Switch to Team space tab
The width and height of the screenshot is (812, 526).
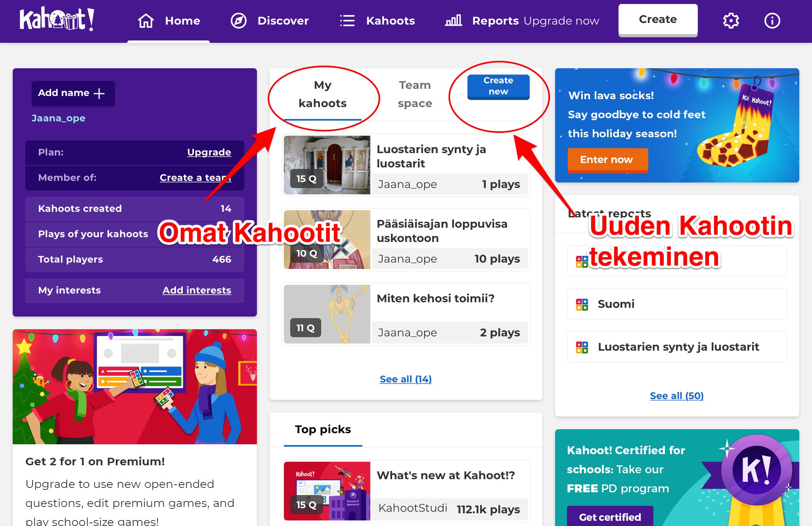414,94
